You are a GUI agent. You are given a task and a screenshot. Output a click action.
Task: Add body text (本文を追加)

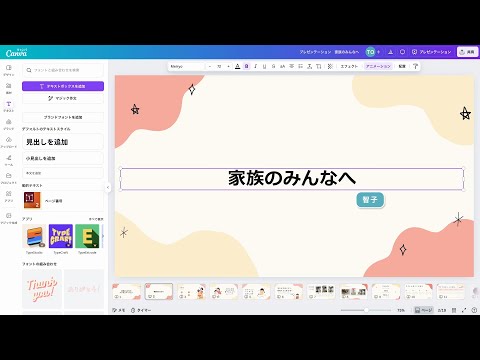click(x=63, y=173)
